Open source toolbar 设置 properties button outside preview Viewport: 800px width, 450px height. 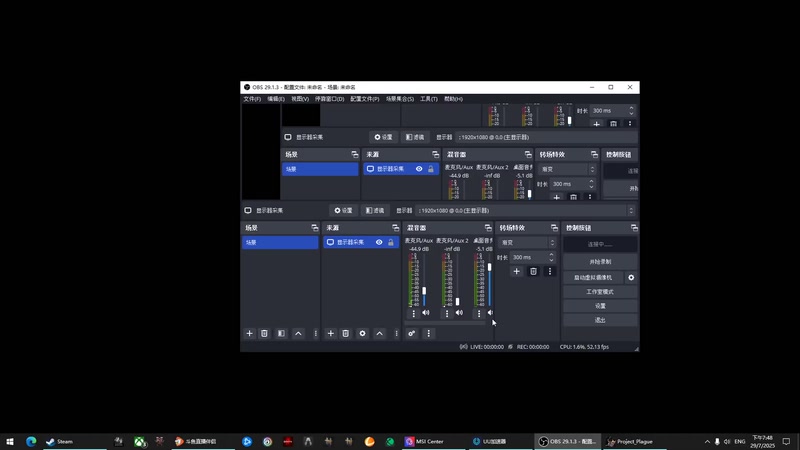click(x=343, y=210)
